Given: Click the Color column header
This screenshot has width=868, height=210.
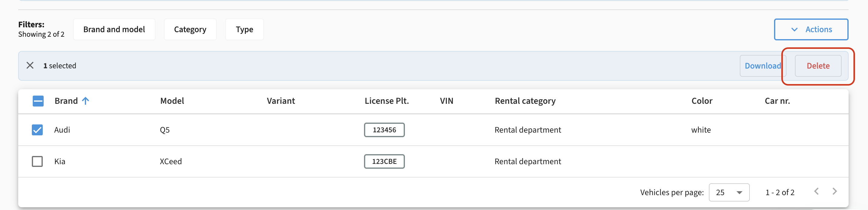Looking at the screenshot, I should 702,101.
